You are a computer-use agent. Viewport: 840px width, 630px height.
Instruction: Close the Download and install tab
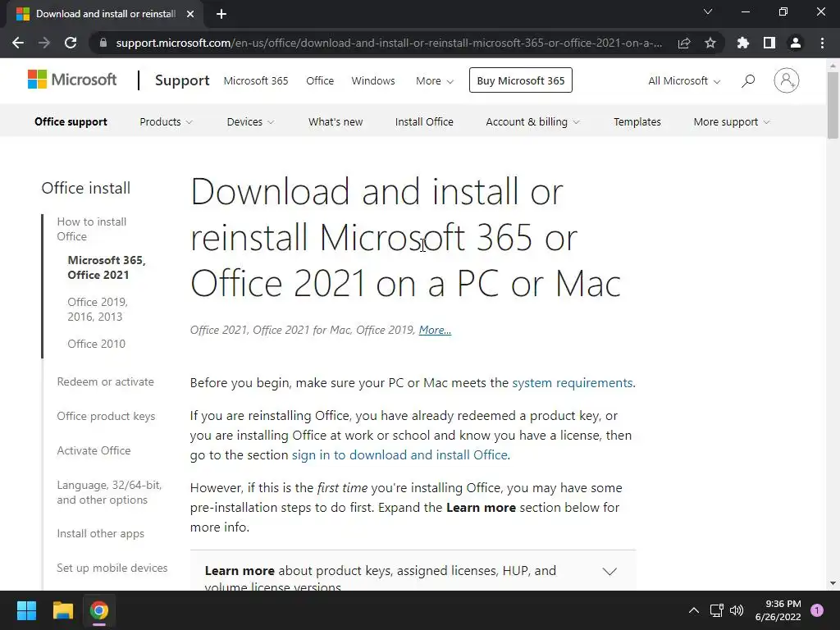coord(190,14)
